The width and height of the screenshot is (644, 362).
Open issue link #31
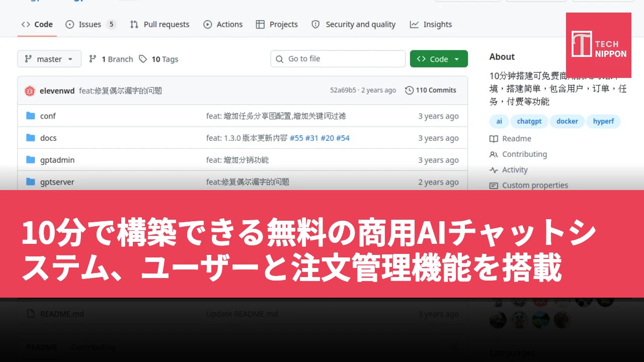click(312, 138)
